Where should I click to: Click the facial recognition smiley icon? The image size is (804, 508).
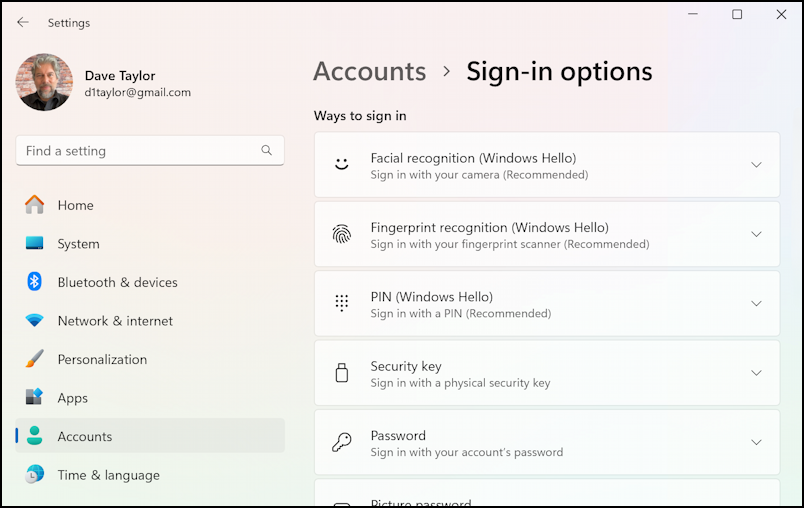click(x=341, y=164)
